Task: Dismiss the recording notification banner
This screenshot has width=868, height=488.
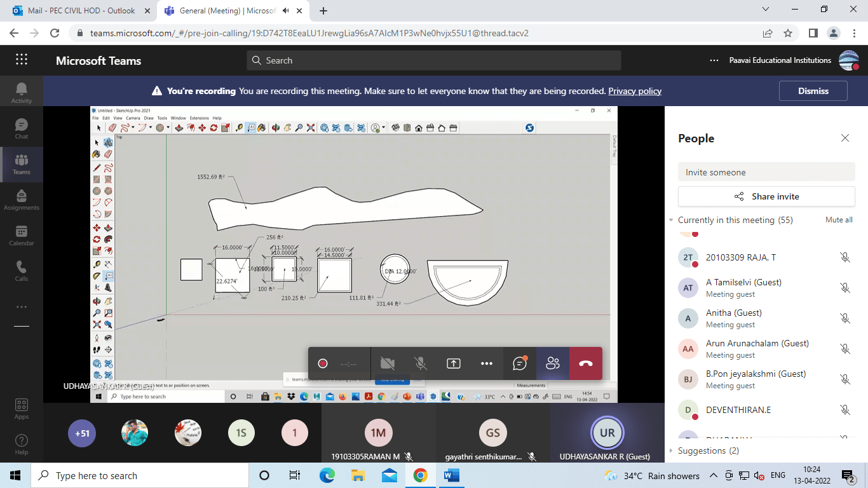Action: (813, 91)
